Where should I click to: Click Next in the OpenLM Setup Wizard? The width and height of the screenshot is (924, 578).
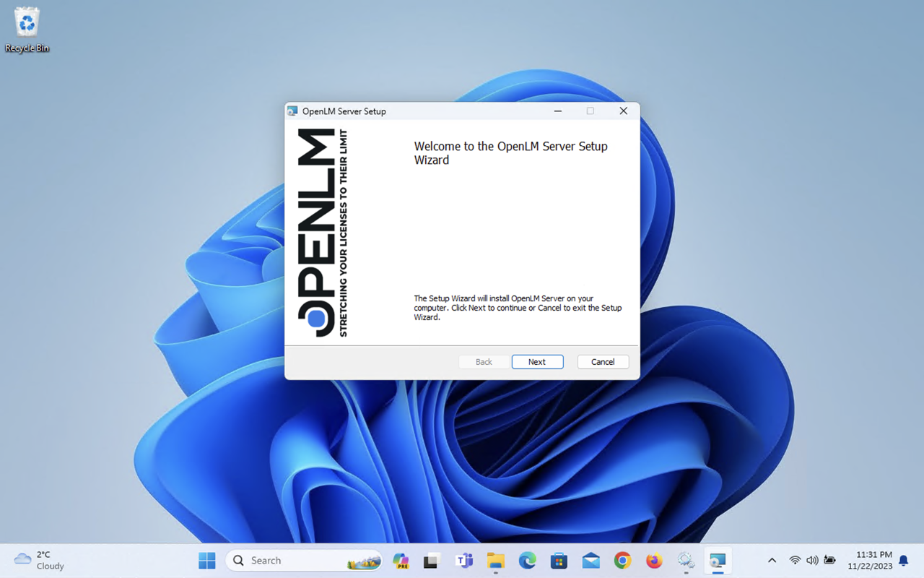coord(537,362)
